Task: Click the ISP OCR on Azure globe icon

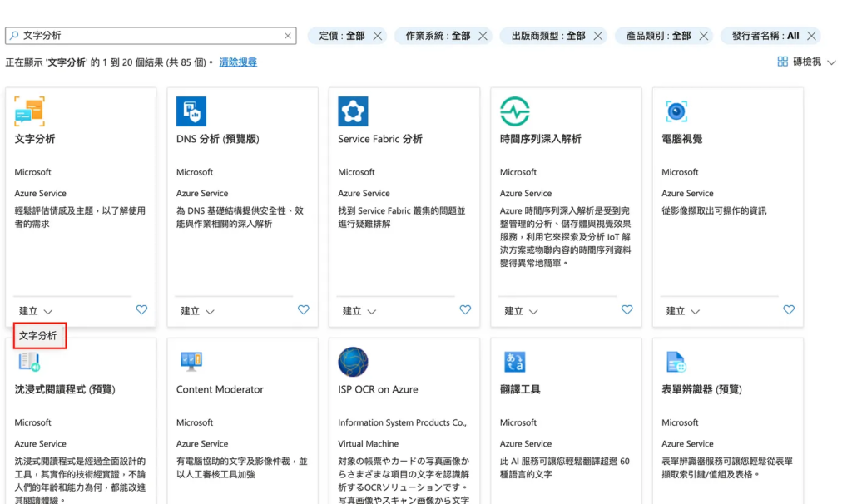Action: tap(353, 362)
